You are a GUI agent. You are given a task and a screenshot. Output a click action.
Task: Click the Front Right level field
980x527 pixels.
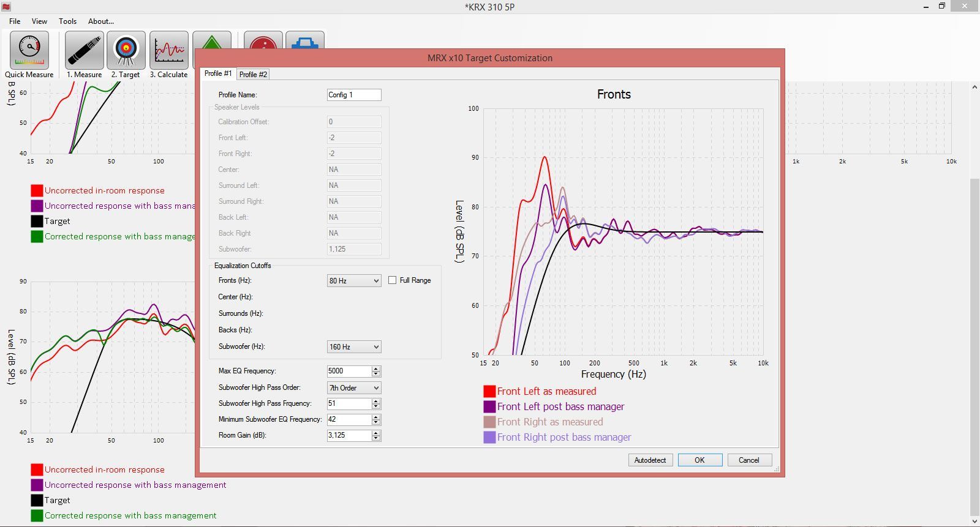(x=354, y=154)
